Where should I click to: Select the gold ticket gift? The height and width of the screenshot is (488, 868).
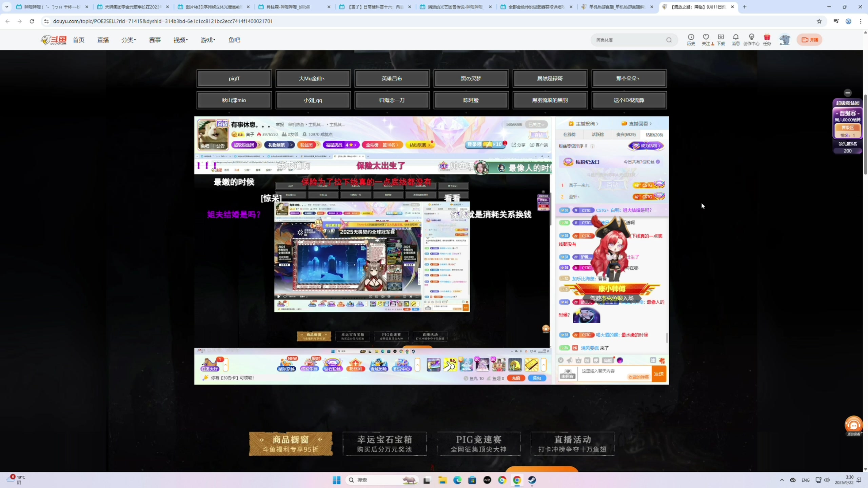[x=531, y=365]
